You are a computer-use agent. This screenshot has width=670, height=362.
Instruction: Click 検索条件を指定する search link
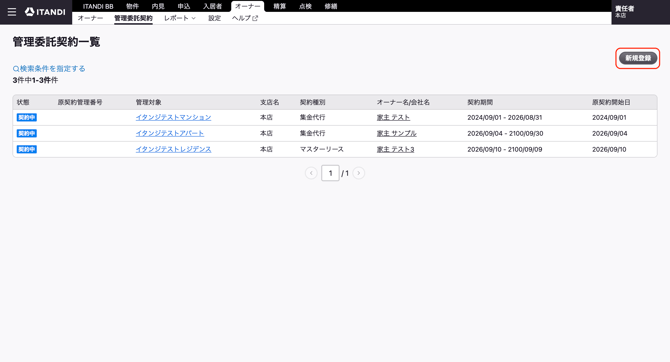coord(49,68)
